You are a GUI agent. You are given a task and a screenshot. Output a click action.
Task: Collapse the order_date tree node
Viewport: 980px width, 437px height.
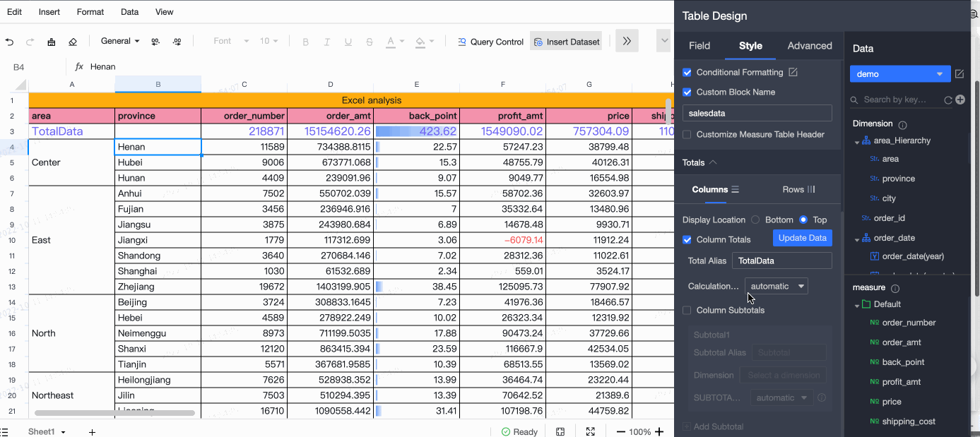(x=857, y=239)
